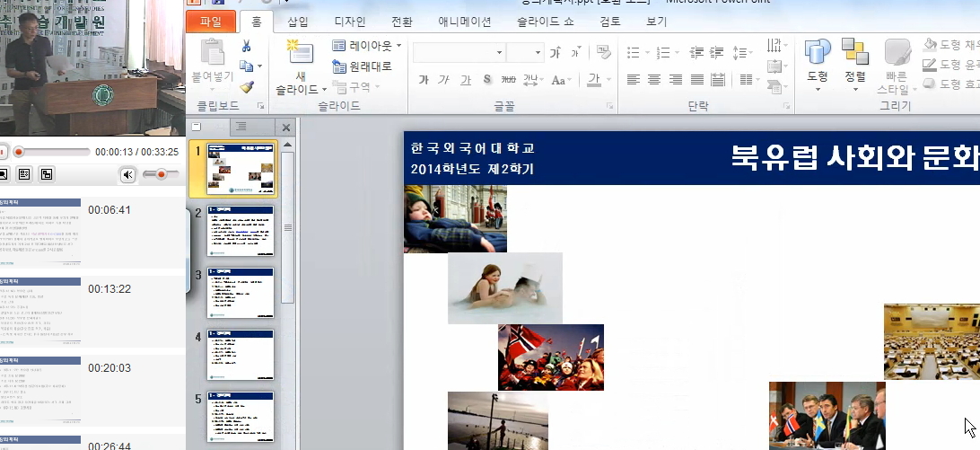Image resolution: width=980 pixels, height=450 pixels.
Task: Click the text shadow S icon
Action: [487, 80]
